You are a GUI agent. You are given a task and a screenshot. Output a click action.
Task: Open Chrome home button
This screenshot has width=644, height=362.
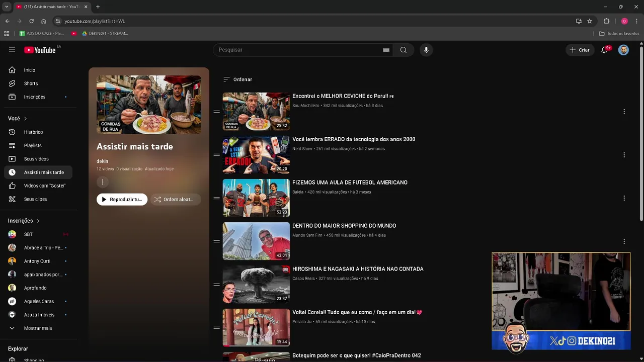43,21
